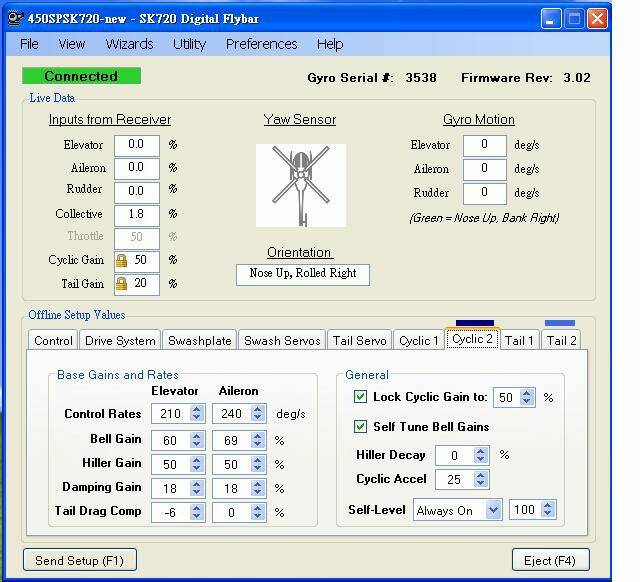Click Lock Cyclic Gain value spinner arrows

point(527,397)
